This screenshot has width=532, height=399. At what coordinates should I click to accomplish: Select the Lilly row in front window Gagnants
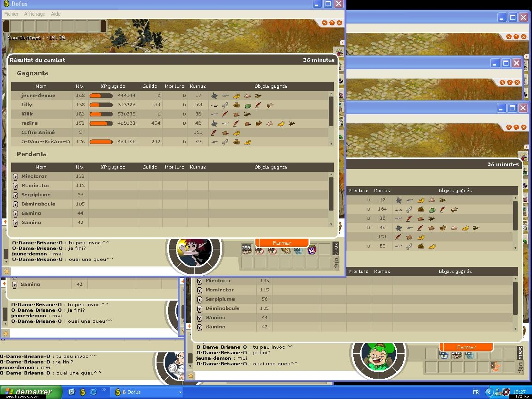[169, 105]
